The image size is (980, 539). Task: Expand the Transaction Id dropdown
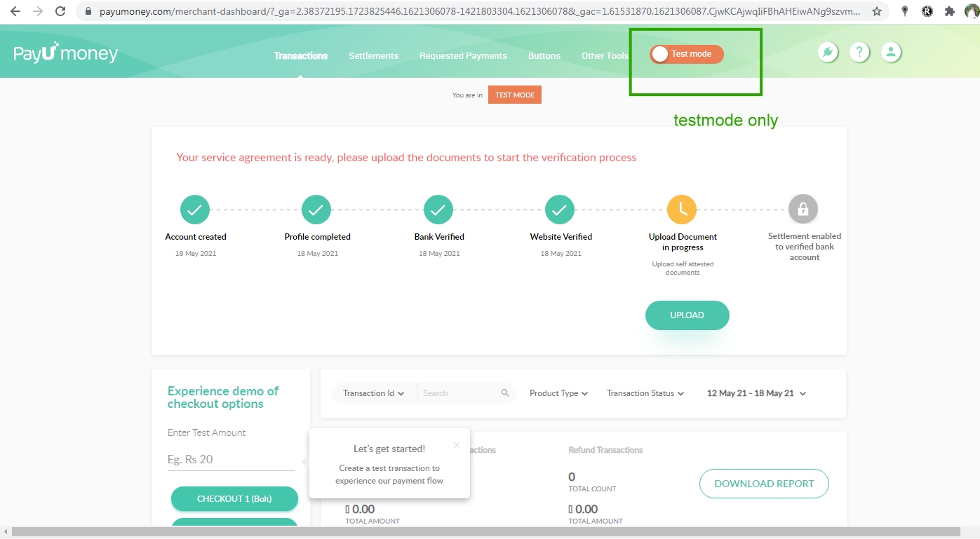pyautogui.click(x=374, y=393)
